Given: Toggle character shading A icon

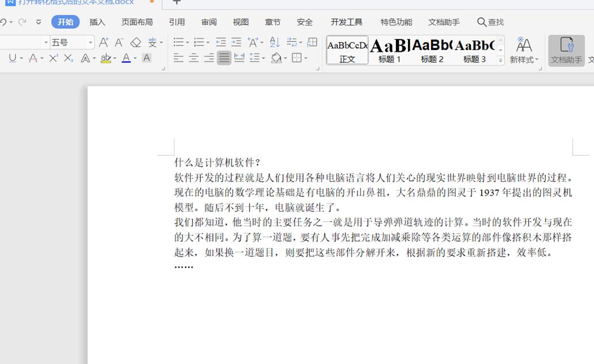Looking at the screenshot, I should click(147, 58).
